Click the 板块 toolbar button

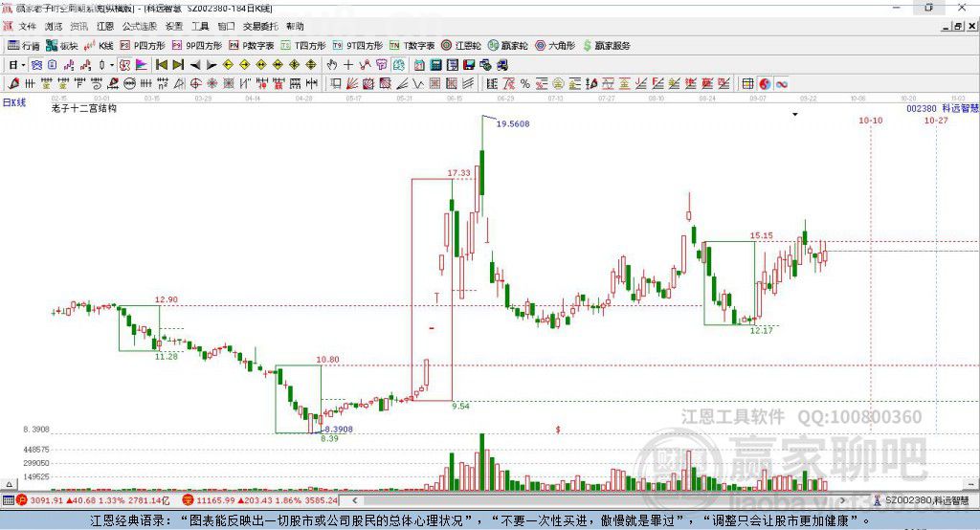(x=62, y=46)
